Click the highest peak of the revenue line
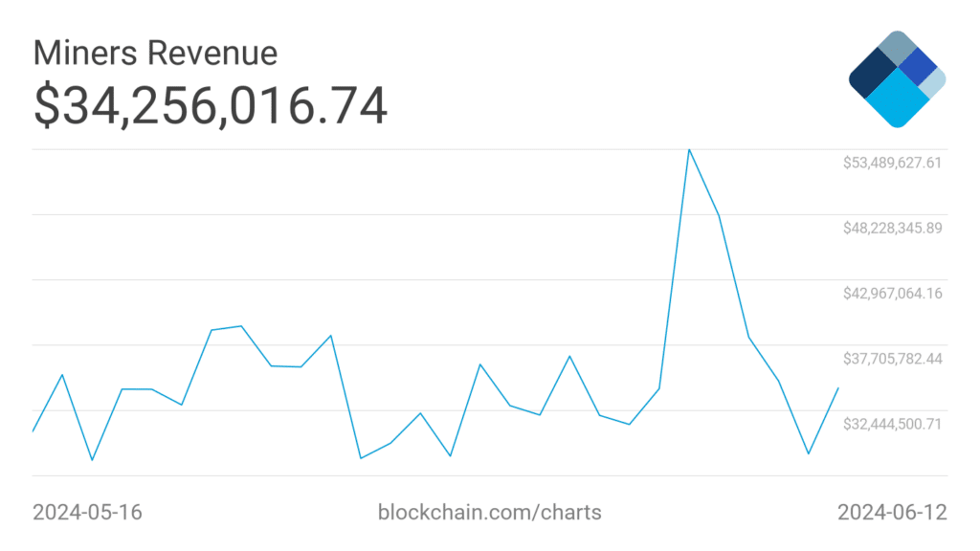This screenshot has width=980, height=551. coord(689,150)
